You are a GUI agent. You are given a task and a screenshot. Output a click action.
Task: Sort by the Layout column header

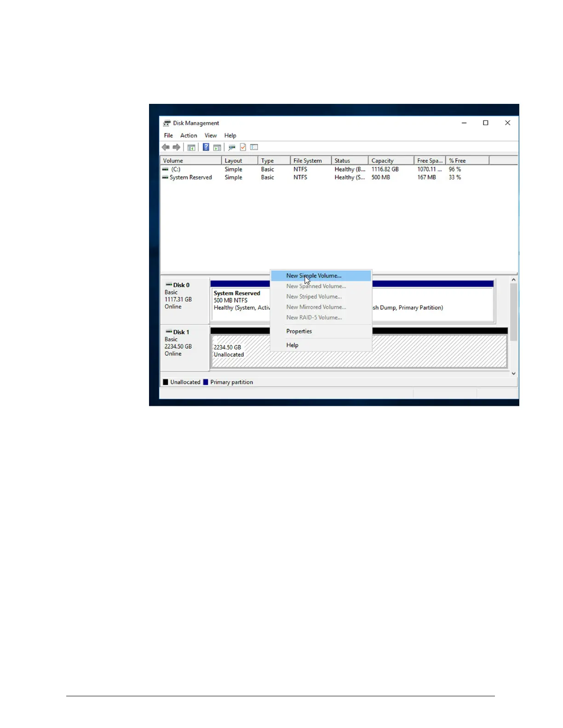[239, 160]
